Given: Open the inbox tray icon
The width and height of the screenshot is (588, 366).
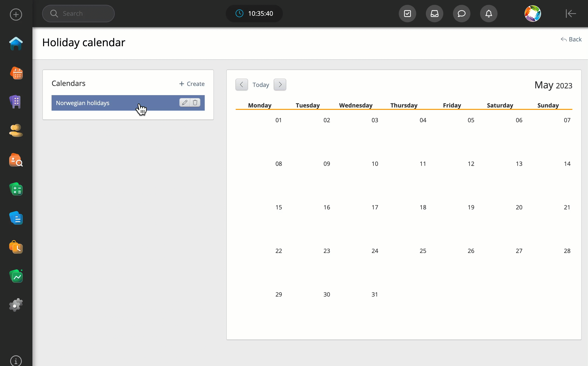Looking at the screenshot, I should pos(434,14).
